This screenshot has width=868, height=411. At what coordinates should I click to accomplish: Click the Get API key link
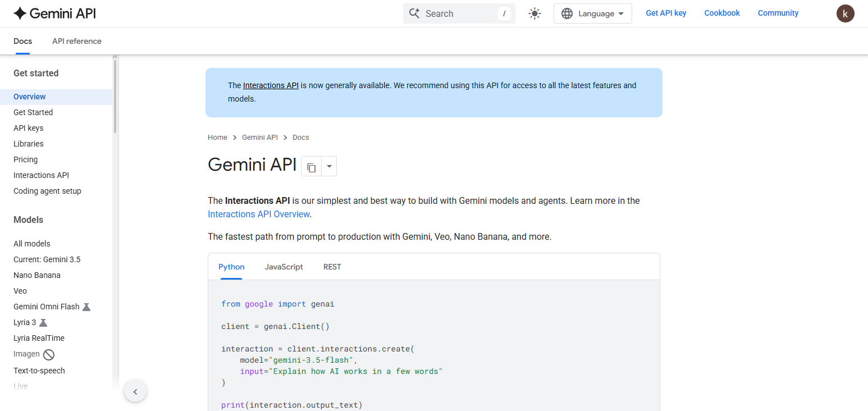(x=666, y=13)
